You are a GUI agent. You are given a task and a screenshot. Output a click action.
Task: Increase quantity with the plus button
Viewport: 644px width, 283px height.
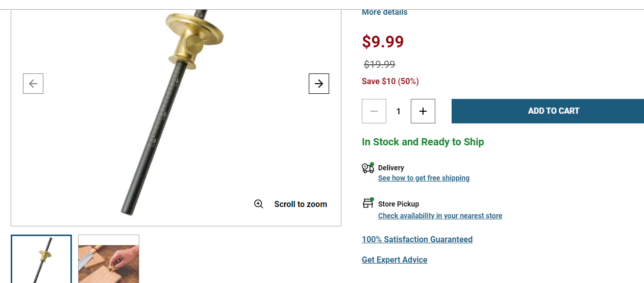[x=423, y=111]
